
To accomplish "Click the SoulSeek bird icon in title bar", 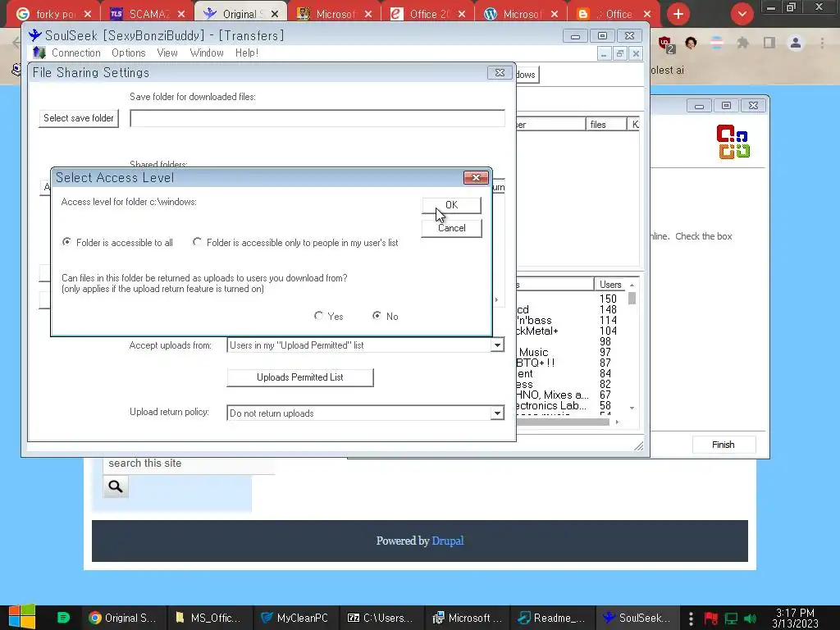I will 35,35.
